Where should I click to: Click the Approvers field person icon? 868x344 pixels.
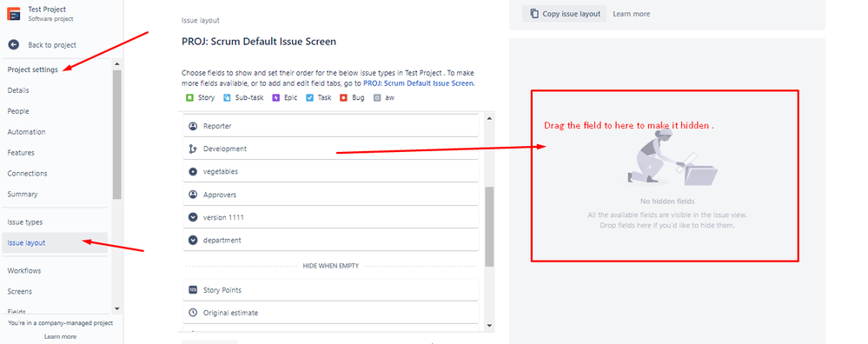[193, 195]
